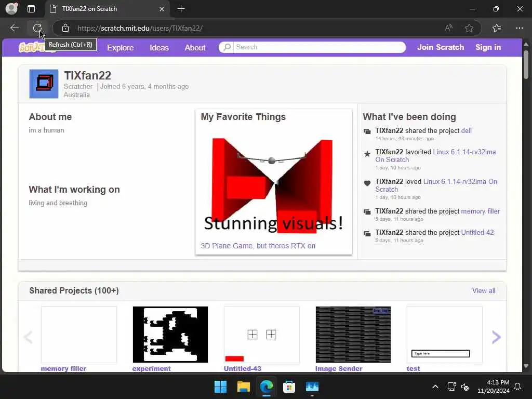Open favorited Linux 6.1.14-rv32ima On Scratch link
Viewport: 532px width, 399px height.
click(x=435, y=156)
